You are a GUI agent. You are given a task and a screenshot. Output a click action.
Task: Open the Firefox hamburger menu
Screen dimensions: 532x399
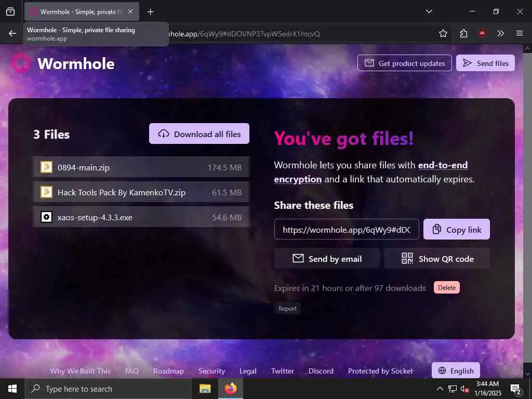coord(519,33)
